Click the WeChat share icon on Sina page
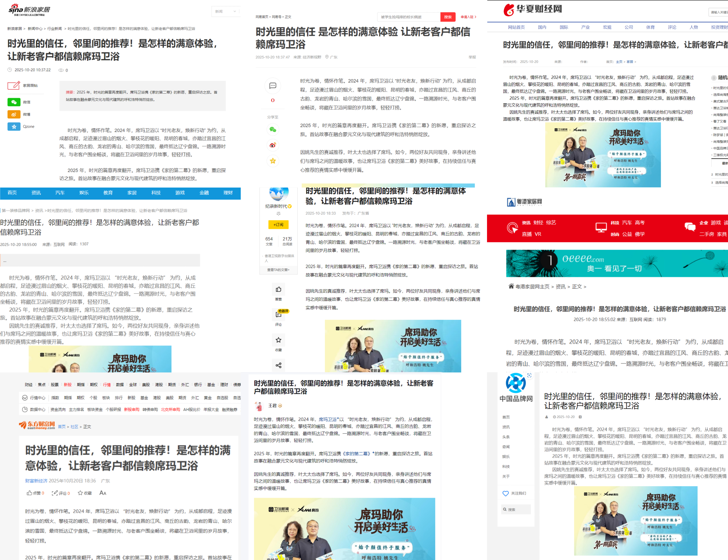 [14, 102]
